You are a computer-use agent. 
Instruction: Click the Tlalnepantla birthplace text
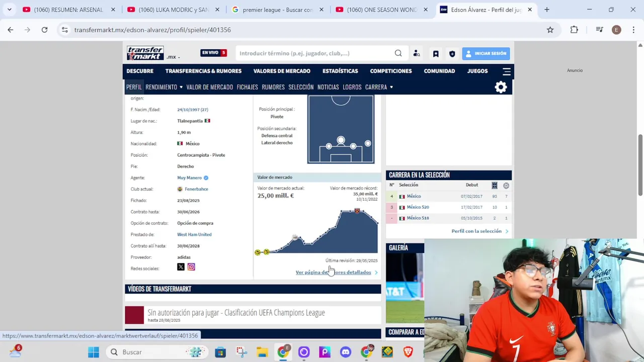(190, 121)
